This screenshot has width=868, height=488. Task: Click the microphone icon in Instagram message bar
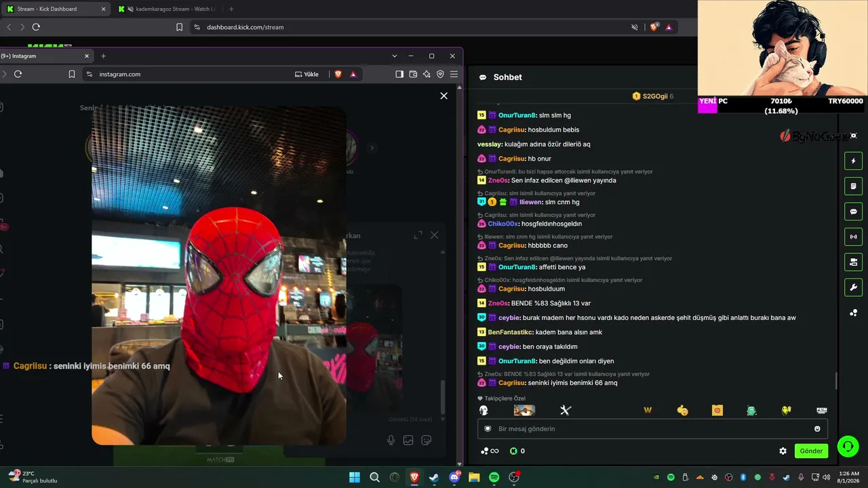(x=391, y=440)
